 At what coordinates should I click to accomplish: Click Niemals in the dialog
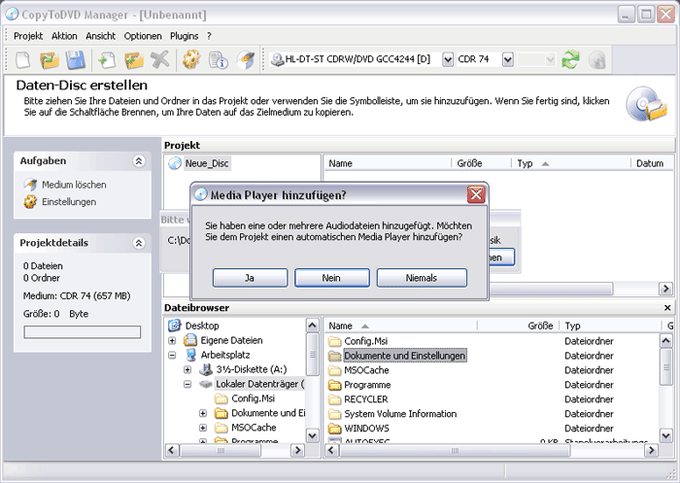[x=422, y=278]
